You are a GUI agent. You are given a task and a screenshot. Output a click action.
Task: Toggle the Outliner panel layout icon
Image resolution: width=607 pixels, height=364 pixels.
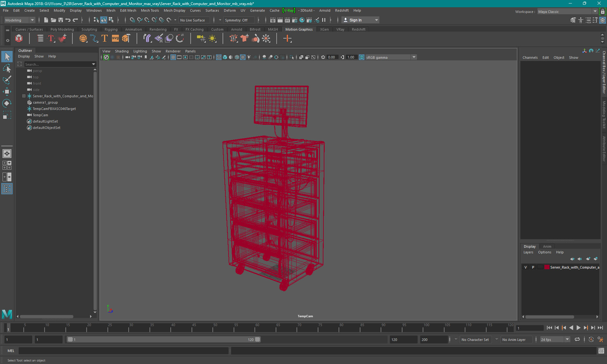click(7, 189)
